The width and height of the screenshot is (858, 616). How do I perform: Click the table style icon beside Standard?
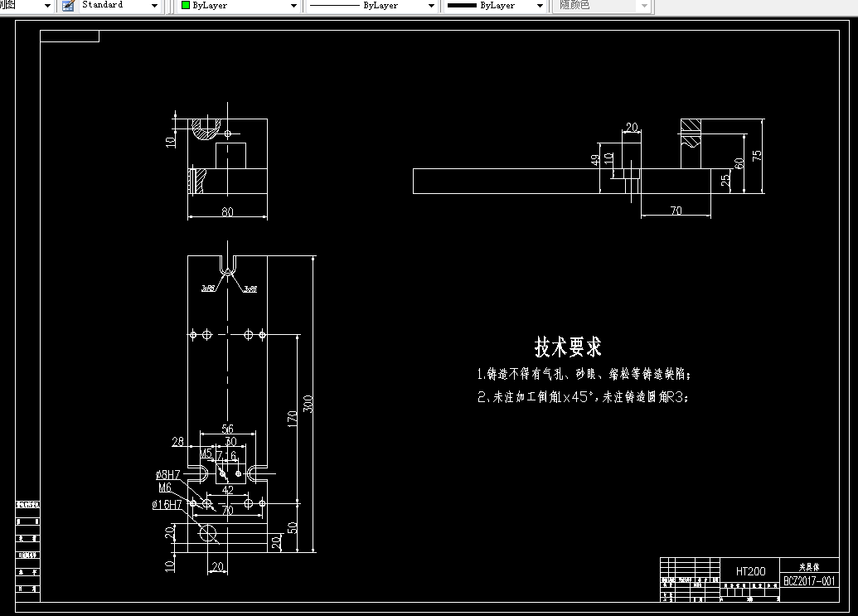68,6
